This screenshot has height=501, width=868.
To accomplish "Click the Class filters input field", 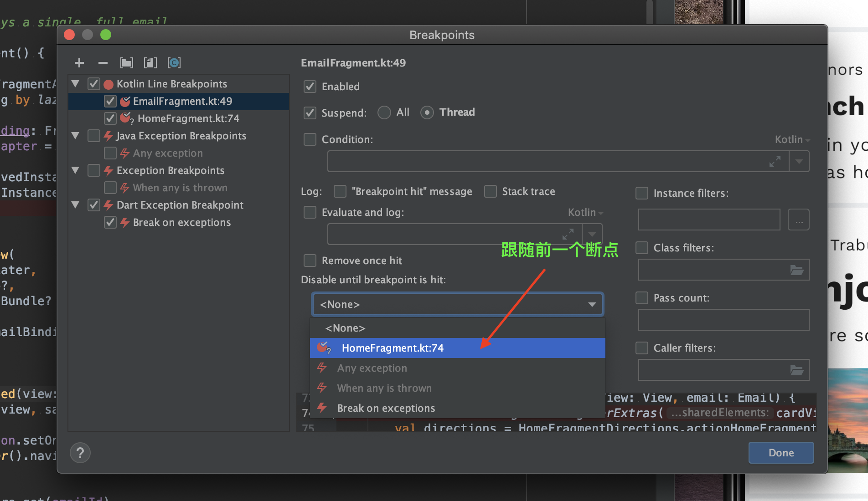I will point(724,270).
